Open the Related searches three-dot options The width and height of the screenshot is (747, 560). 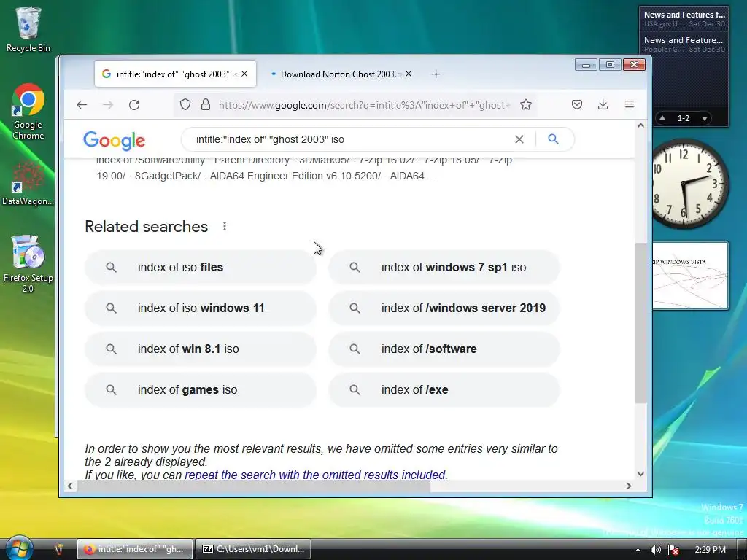(225, 227)
